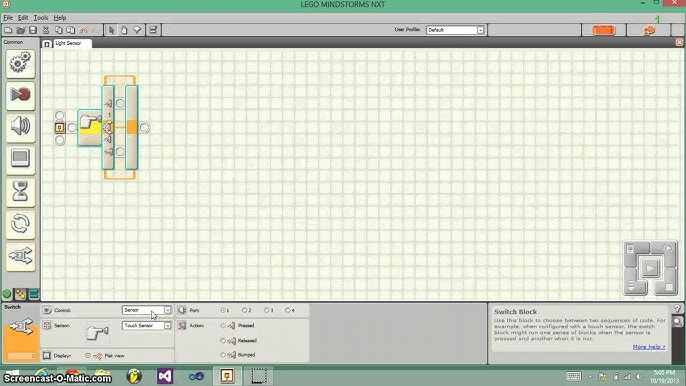Click the New Program toolbar icon
The height and width of the screenshot is (386, 686).
pyautogui.click(x=8, y=30)
